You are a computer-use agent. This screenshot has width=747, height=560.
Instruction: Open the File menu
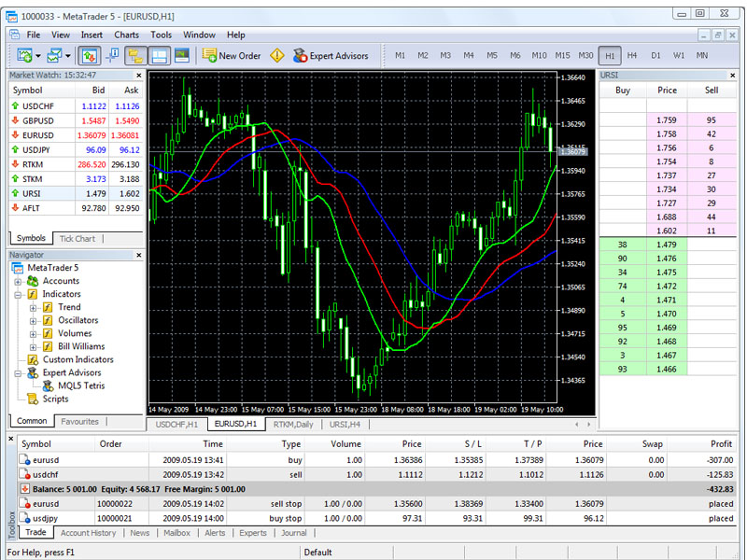(x=34, y=35)
